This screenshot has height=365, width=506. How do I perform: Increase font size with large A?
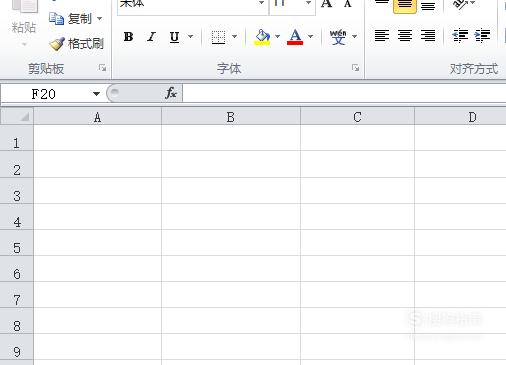[x=326, y=4]
